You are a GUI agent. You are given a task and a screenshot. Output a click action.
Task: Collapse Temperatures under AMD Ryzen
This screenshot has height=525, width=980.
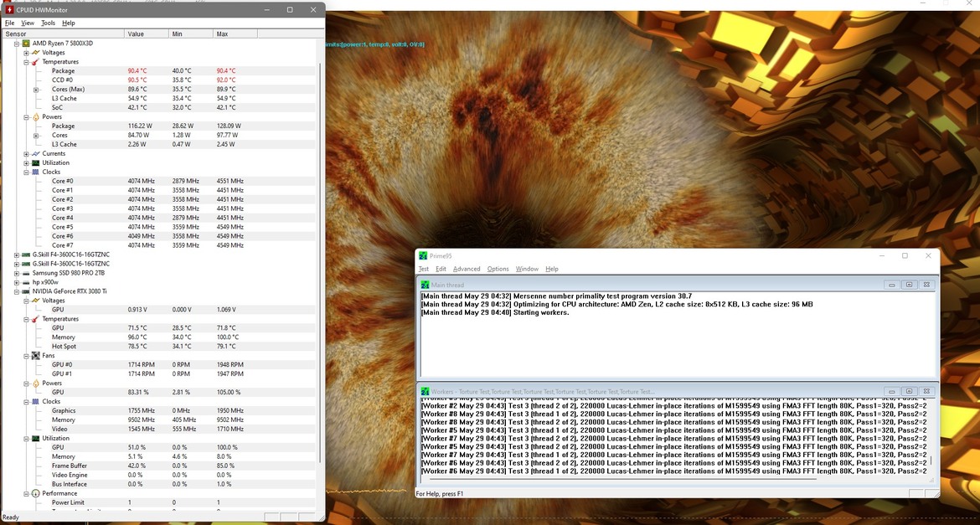coord(26,62)
